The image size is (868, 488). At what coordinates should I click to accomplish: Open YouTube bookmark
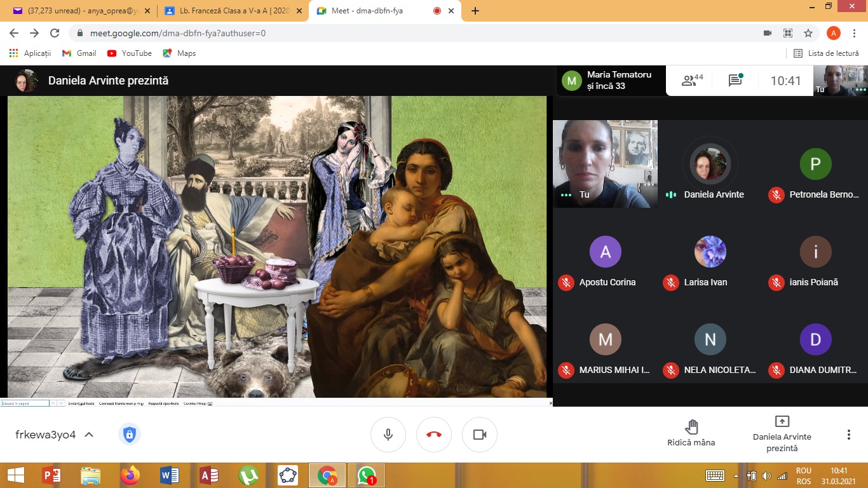pos(130,53)
